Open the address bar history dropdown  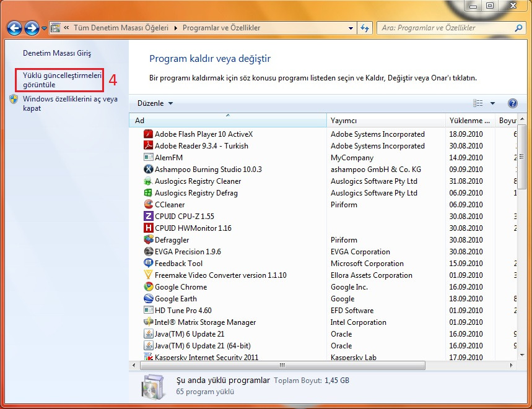351,28
